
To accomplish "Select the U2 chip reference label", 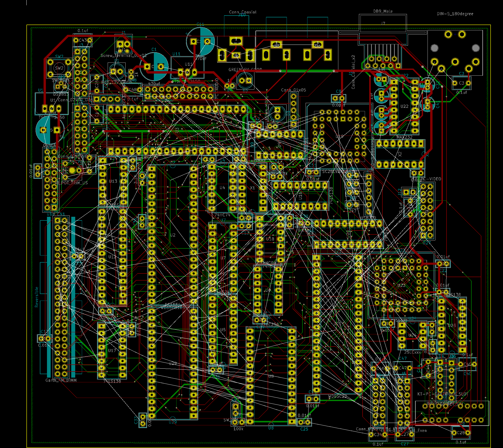I will coord(173,235).
